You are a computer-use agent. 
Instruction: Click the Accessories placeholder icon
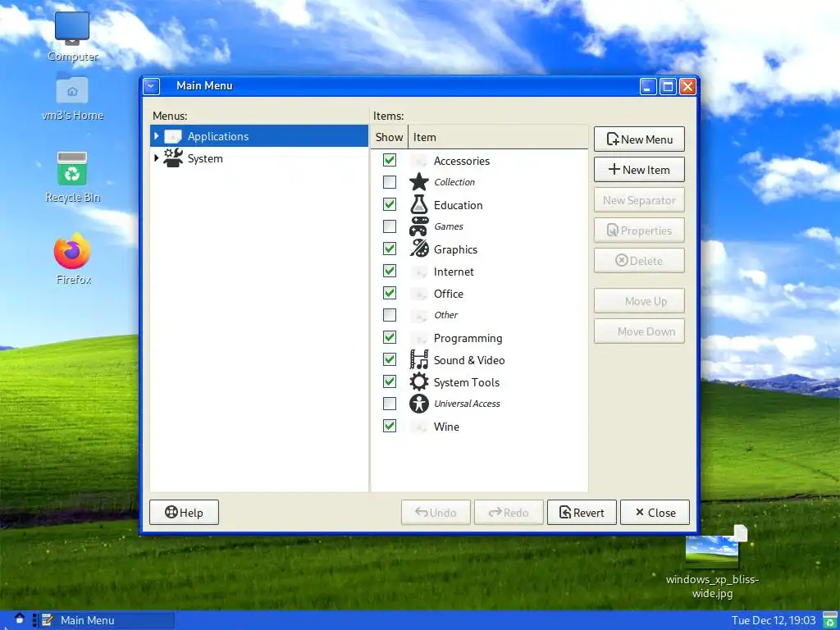(x=419, y=161)
